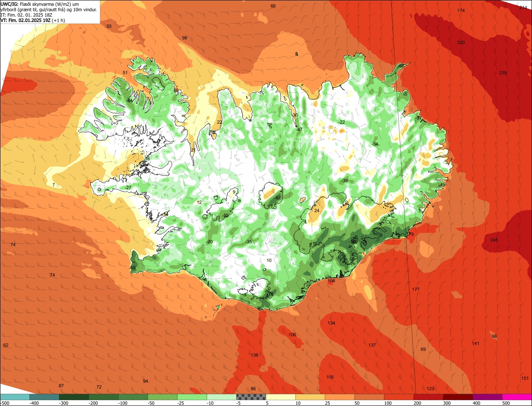Screen dimensions: 532x406
Task: Click the map value 174
Action: [x=461, y=10]
